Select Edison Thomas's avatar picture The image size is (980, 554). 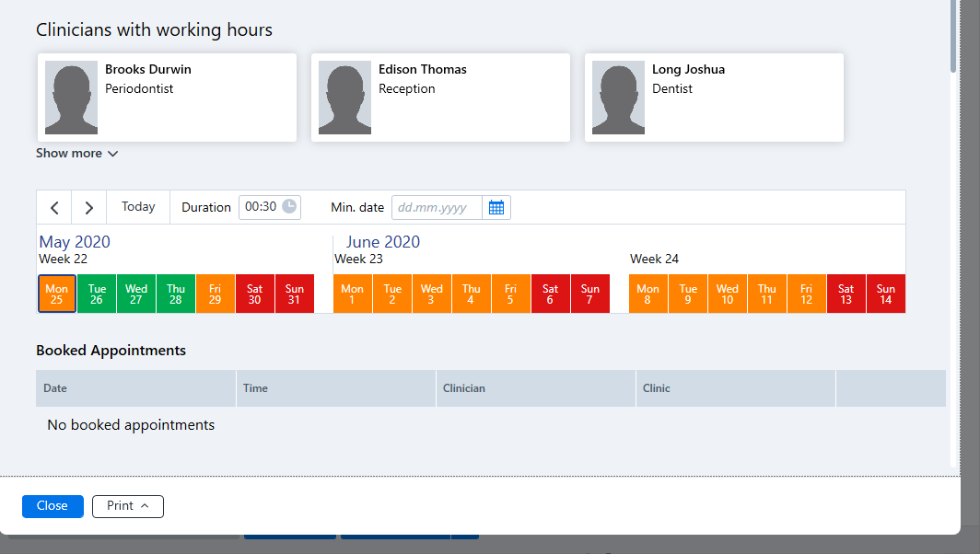pyautogui.click(x=345, y=98)
